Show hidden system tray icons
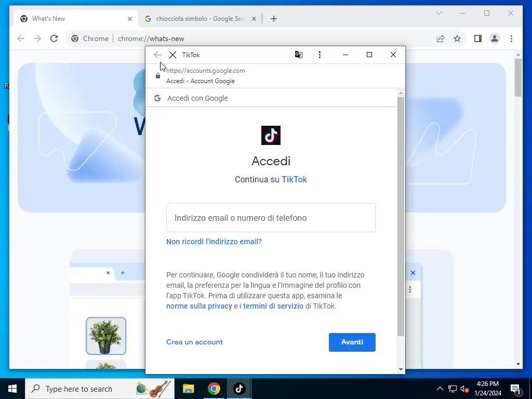The width and height of the screenshot is (532, 399). pos(440,389)
